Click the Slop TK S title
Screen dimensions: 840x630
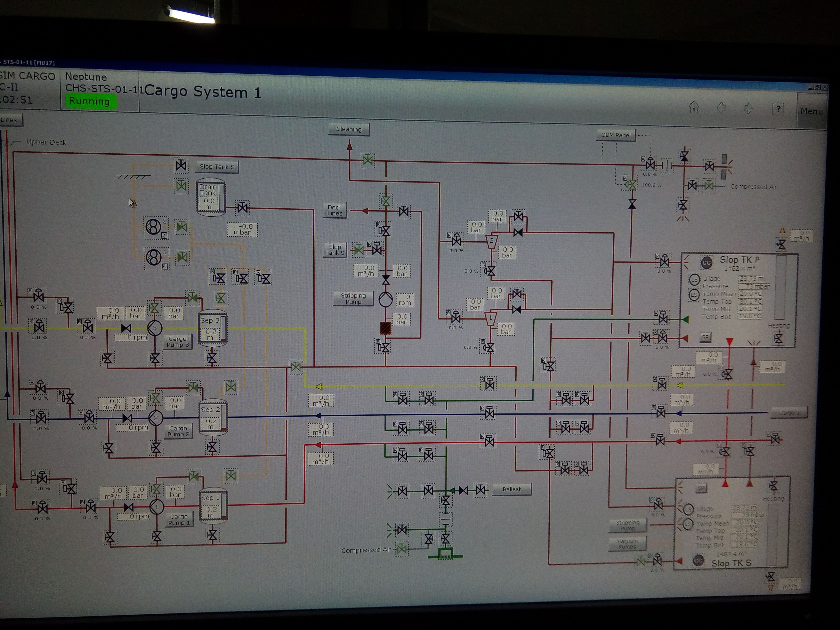click(731, 563)
